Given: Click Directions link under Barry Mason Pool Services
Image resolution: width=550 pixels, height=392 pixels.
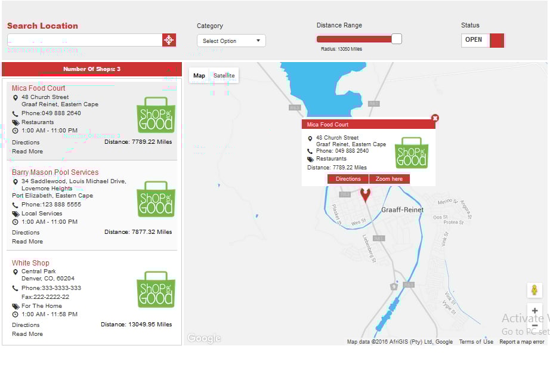Looking at the screenshot, I should [26, 233].
